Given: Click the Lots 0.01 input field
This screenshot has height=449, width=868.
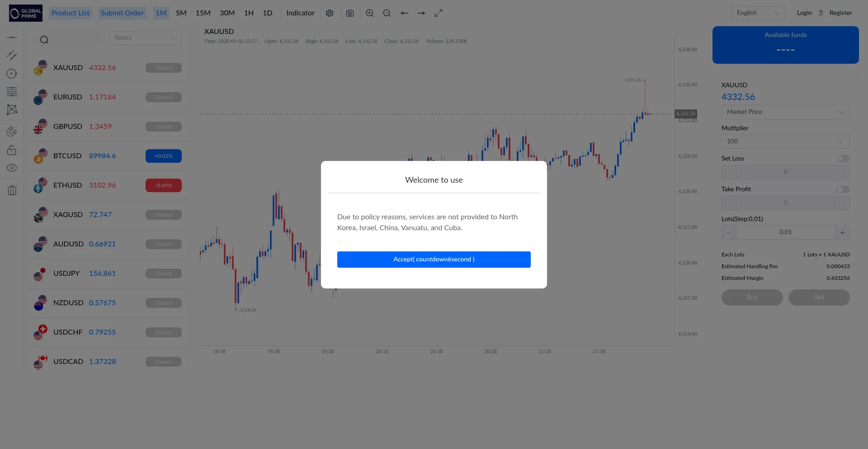Looking at the screenshot, I should point(786,232).
